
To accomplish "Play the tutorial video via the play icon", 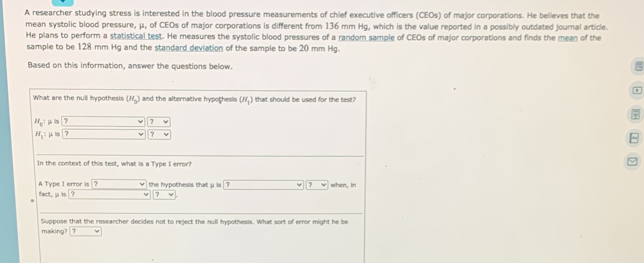I will pyautogui.click(x=637, y=89).
